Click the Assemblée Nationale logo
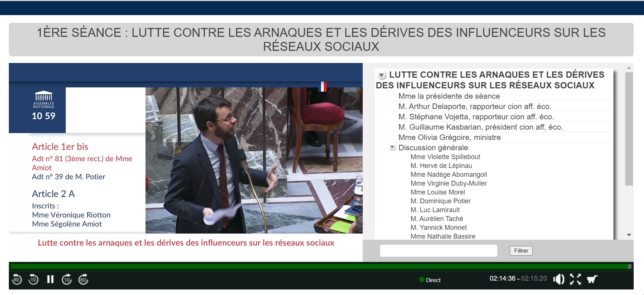Image resolution: width=644 pixels, height=295 pixels. pyautogui.click(x=43, y=99)
